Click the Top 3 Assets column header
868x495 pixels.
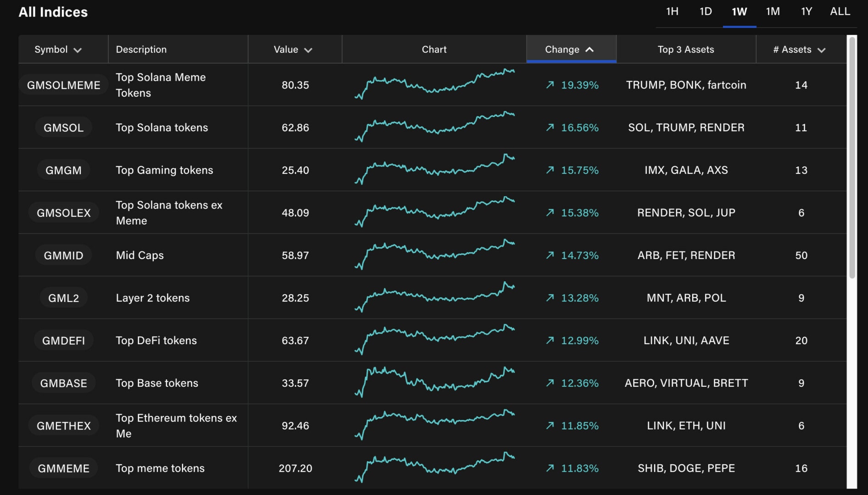685,49
